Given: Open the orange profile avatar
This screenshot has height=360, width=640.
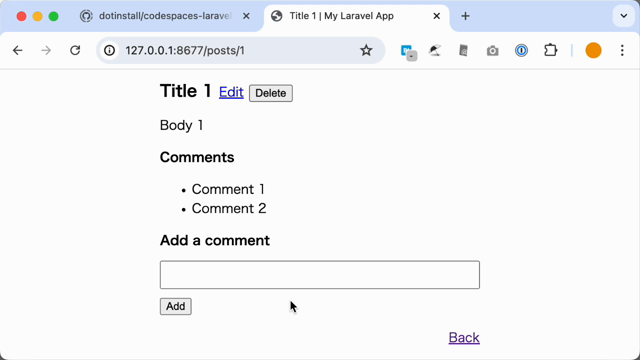Looking at the screenshot, I should (x=593, y=51).
